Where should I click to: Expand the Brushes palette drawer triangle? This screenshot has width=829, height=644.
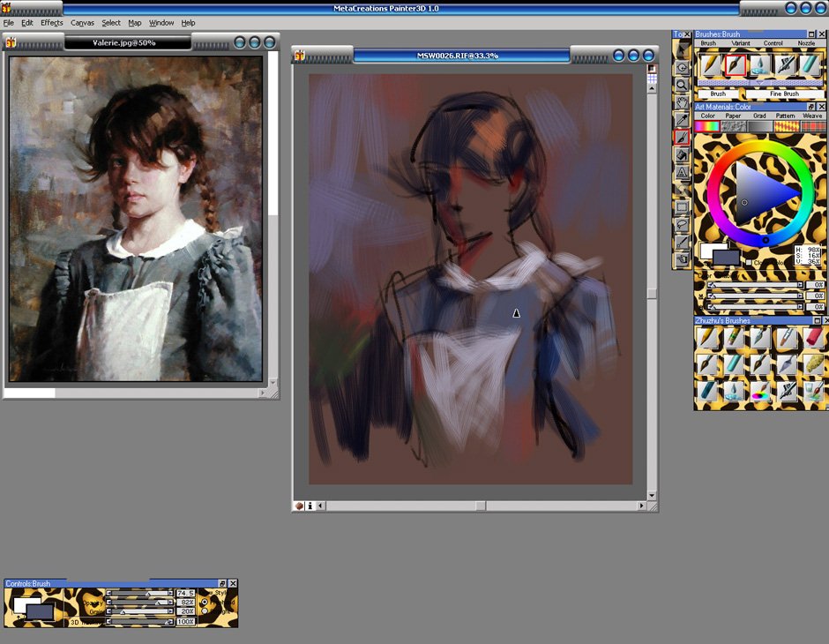(x=760, y=83)
